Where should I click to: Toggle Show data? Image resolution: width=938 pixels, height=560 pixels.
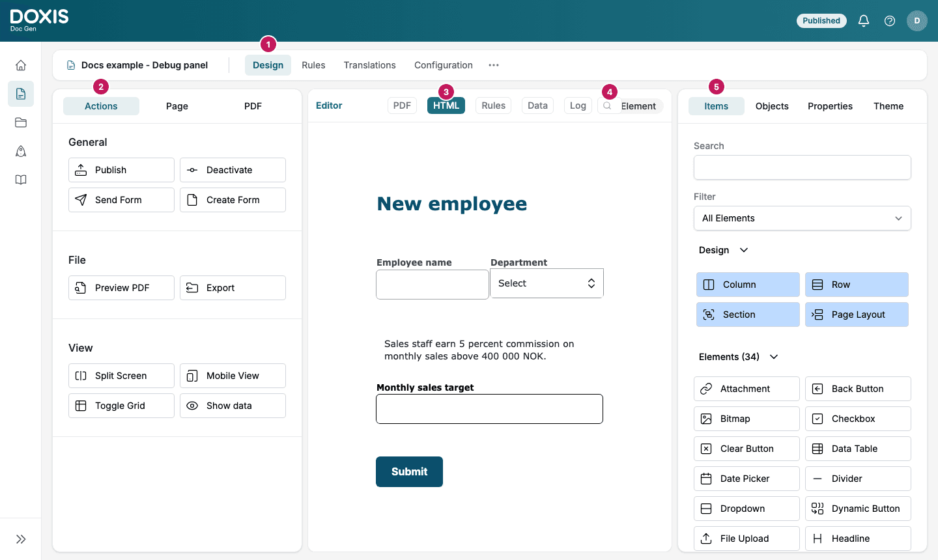click(x=233, y=406)
